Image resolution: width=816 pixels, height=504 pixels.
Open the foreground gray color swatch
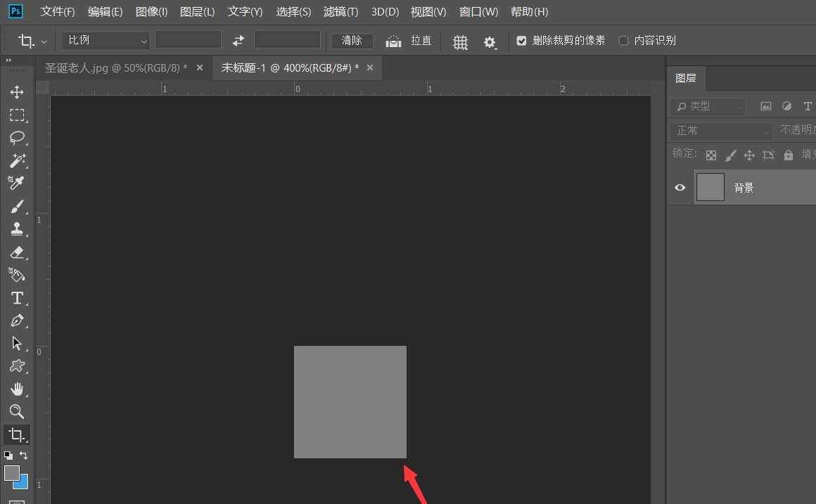tap(11, 473)
